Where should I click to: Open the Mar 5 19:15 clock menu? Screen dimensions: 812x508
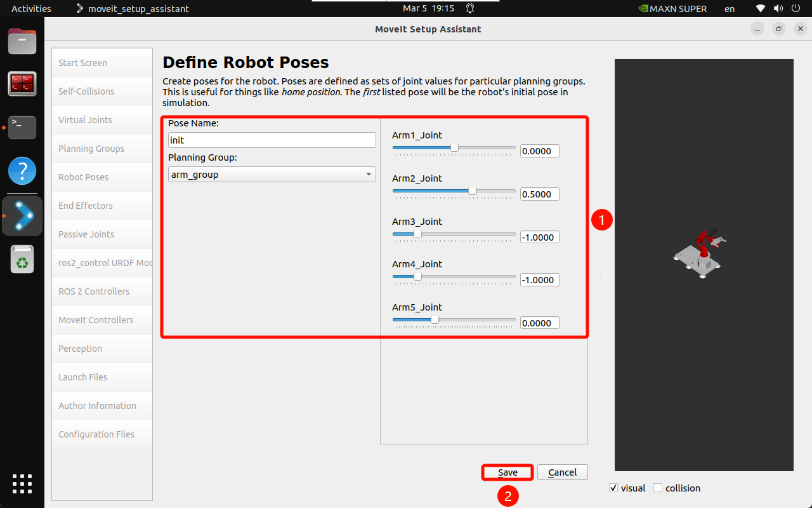tap(429, 9)
